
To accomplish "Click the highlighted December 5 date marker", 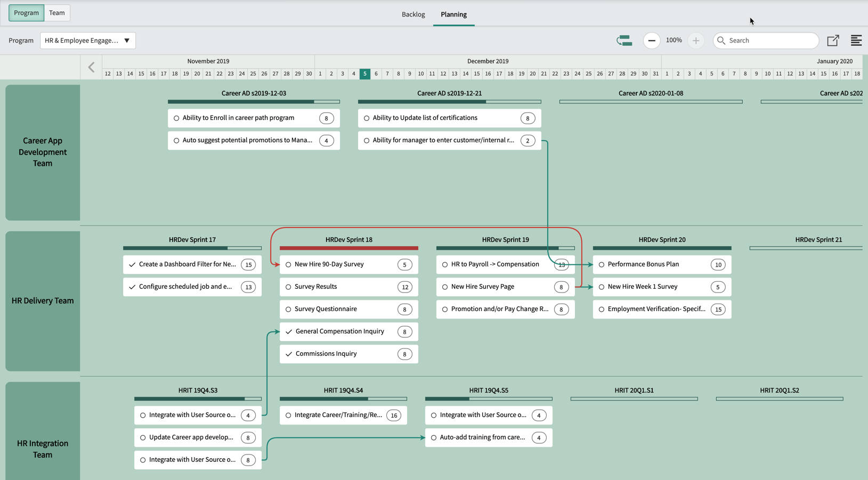I will click(365, 74).
